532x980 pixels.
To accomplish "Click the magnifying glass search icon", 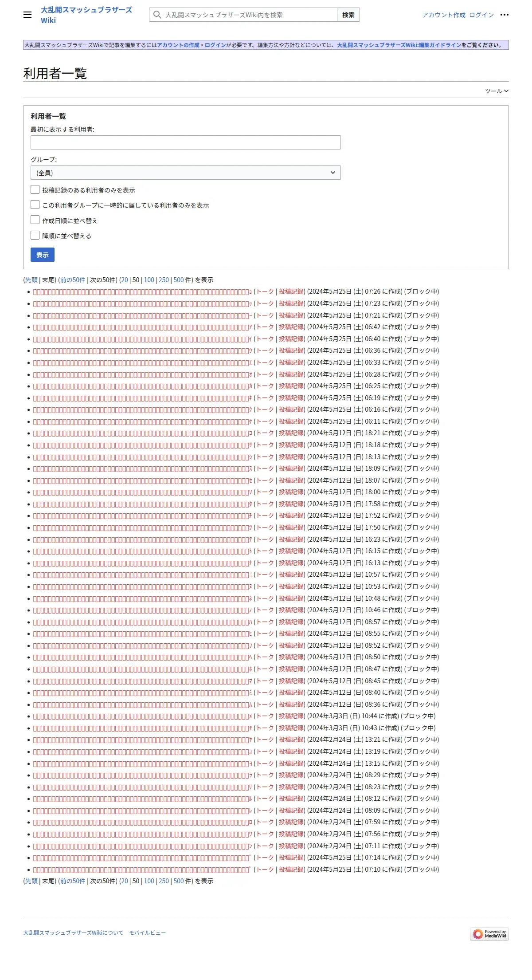I will click(x=157, y=15).
